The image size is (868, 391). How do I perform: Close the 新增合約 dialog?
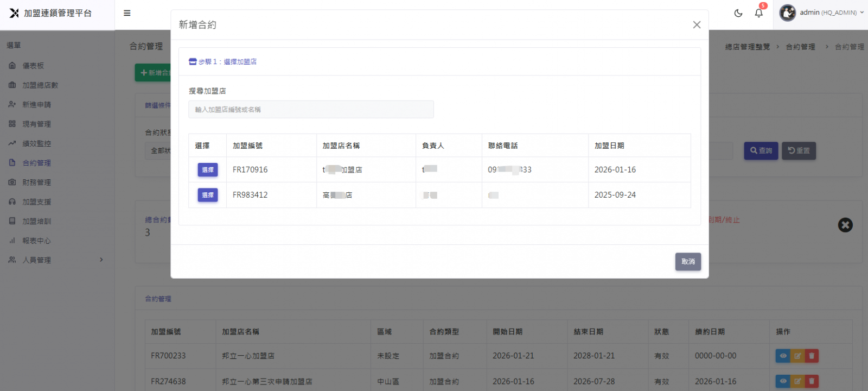697,24
